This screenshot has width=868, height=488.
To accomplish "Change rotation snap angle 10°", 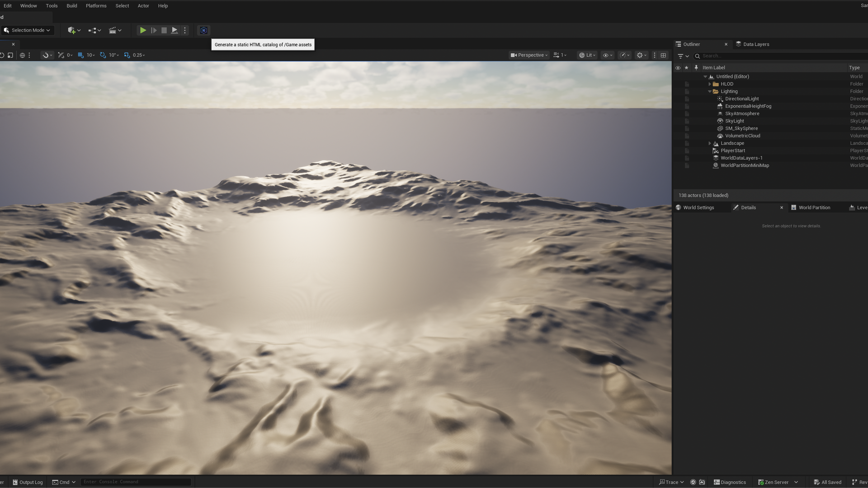I will pos(113,55).
